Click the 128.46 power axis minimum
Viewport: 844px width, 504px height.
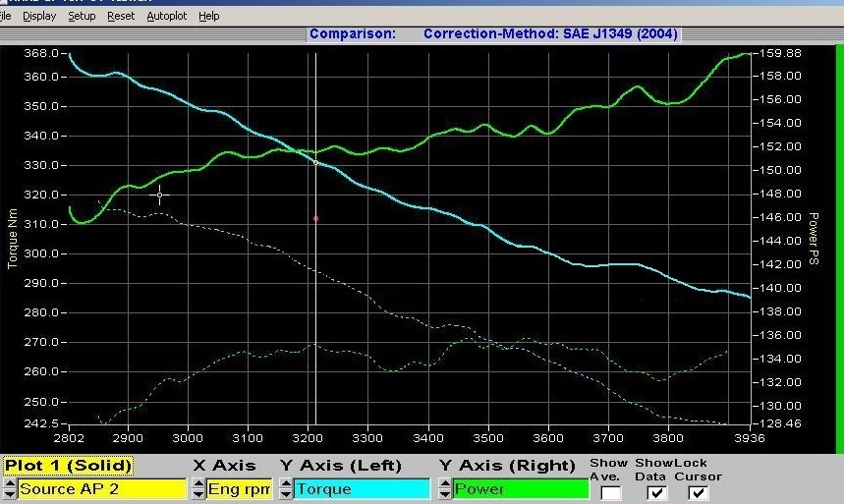780,423
